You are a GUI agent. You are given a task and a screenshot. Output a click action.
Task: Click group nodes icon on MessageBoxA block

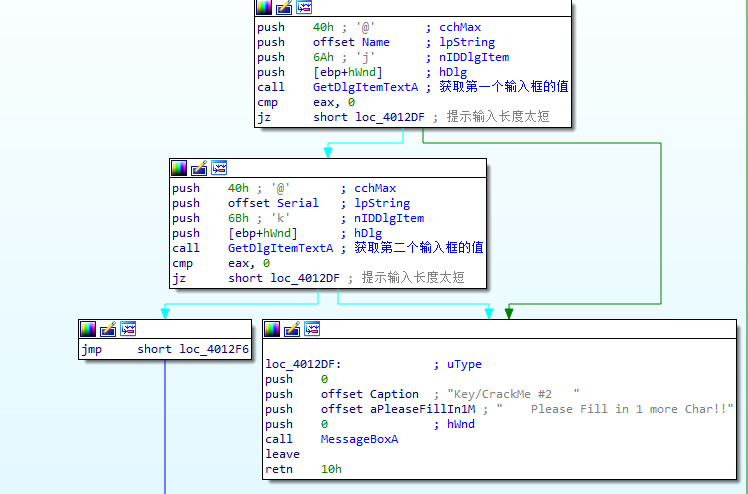312,329
